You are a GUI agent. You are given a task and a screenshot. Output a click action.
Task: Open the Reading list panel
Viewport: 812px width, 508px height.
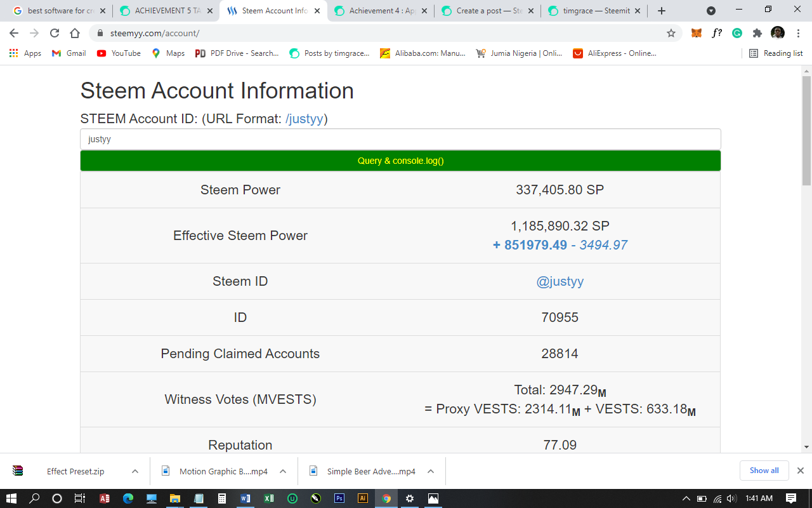pyautogui.click(x=776, y=53)
